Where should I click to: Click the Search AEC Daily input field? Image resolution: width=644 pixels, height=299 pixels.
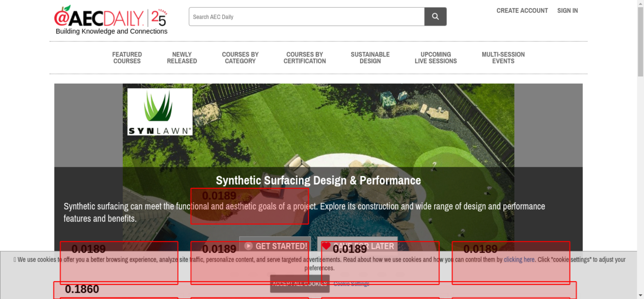coord(306,16)
